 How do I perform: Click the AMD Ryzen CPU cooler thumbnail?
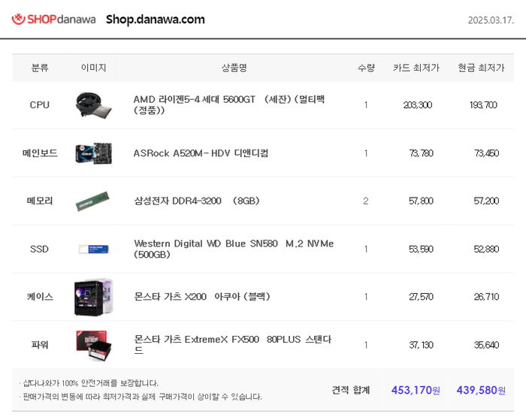93,105
